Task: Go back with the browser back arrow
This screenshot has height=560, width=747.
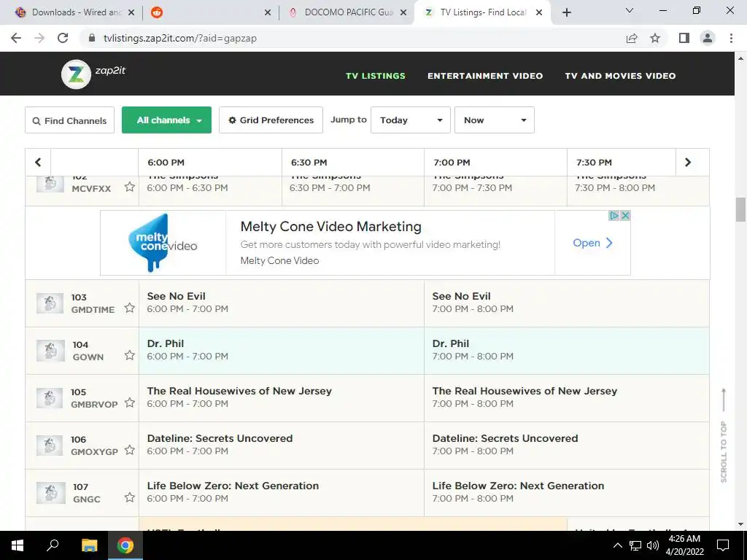Action: 16,38
